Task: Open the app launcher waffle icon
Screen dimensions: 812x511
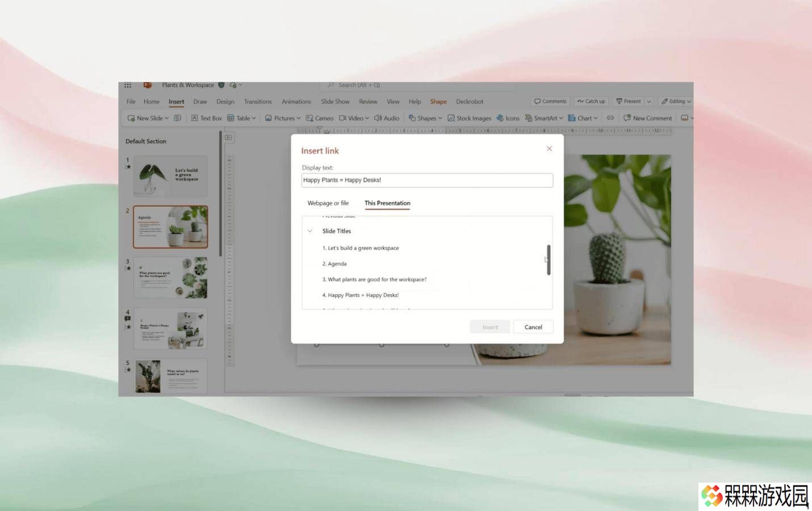Action: tap(128, 85)
